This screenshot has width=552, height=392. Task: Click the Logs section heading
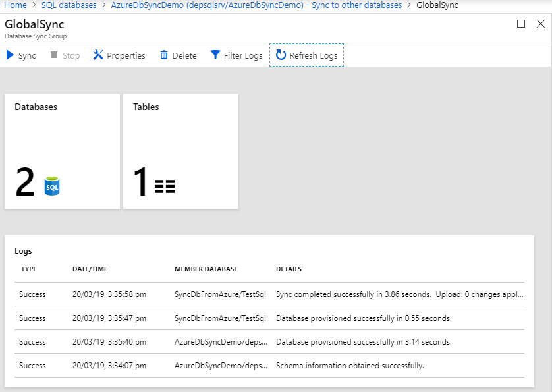click(23, 251)
